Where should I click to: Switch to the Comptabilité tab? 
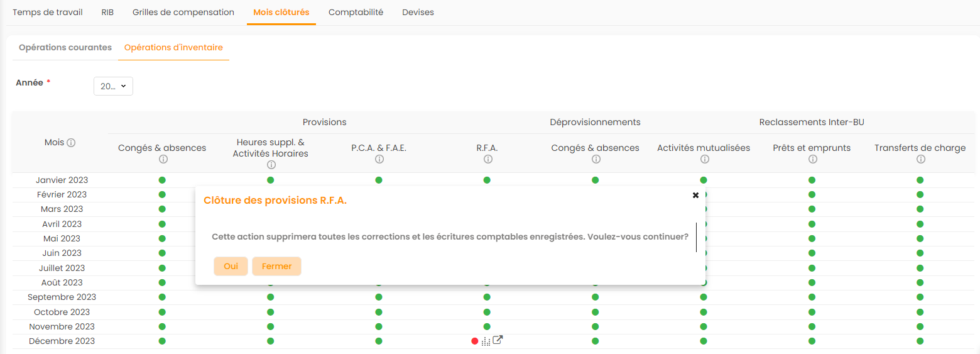[356, 13]
